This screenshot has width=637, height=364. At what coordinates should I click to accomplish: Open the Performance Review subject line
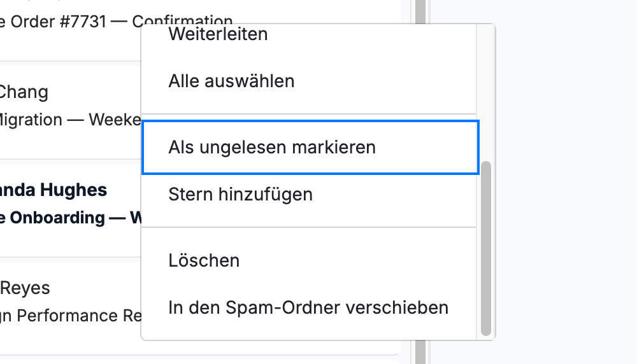tap(70, 316)
